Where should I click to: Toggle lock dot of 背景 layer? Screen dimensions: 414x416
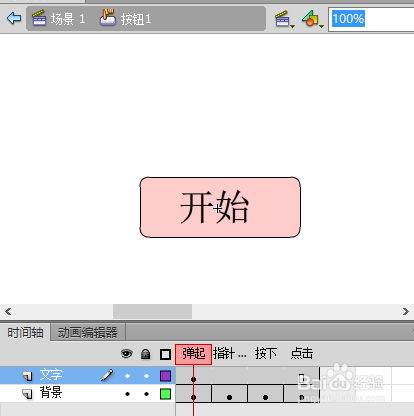(146, 394)
